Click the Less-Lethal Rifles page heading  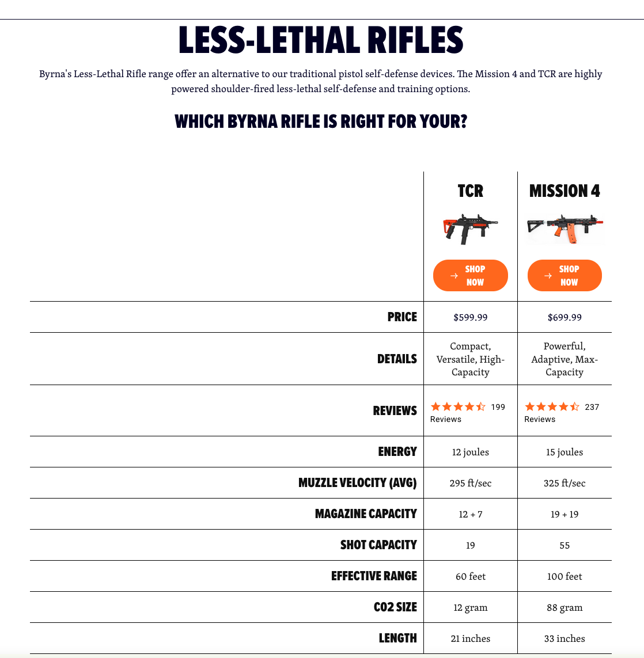click(x=321, y=40)
